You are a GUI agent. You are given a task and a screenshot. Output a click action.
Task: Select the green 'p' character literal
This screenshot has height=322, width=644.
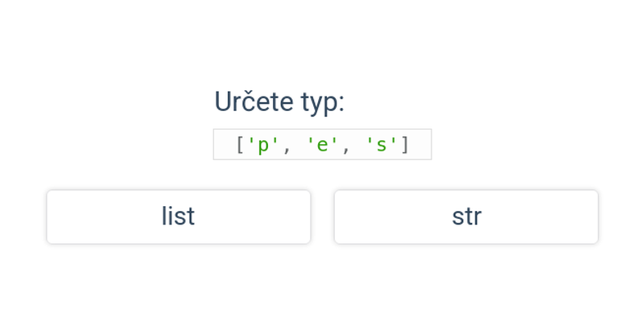263,145
